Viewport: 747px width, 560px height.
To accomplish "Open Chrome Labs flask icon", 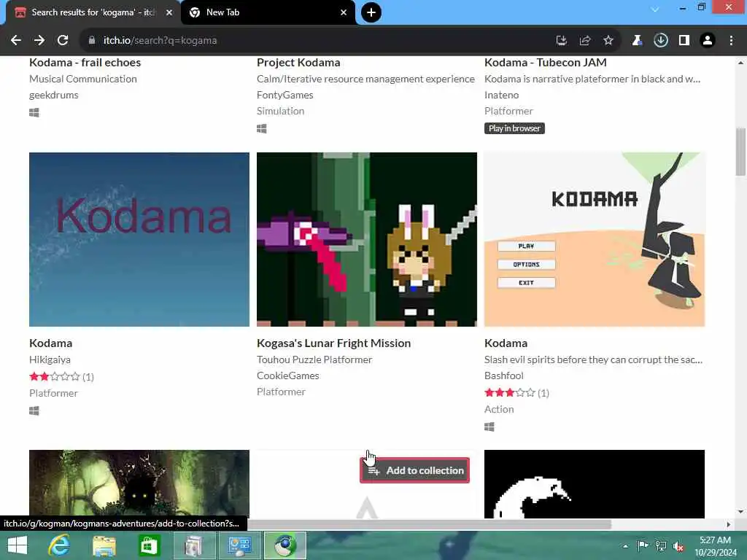I will (x=637, y=41).
